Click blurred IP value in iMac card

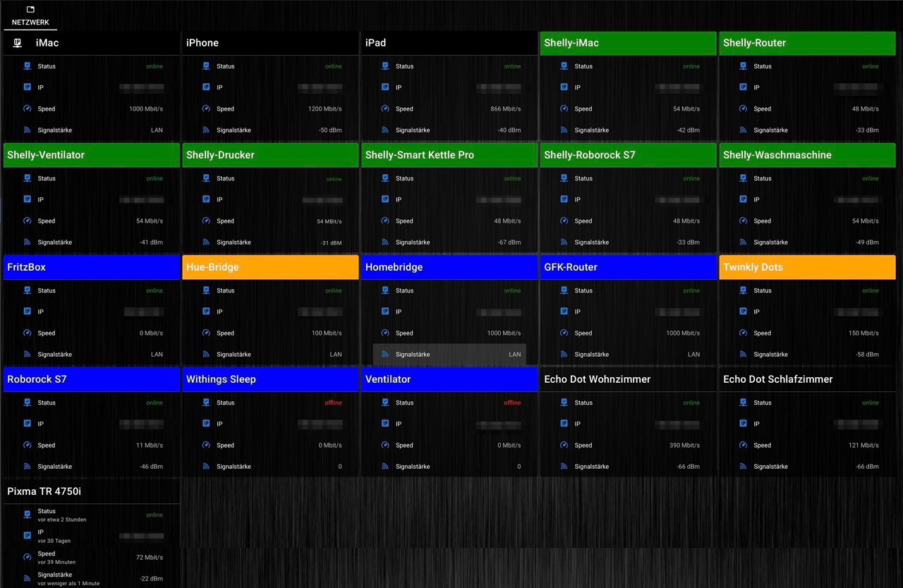[x=141, y=87]
